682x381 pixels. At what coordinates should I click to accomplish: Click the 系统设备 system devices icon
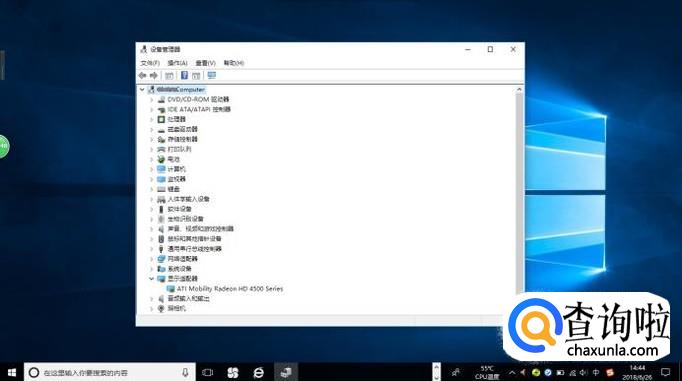[161, 269]
